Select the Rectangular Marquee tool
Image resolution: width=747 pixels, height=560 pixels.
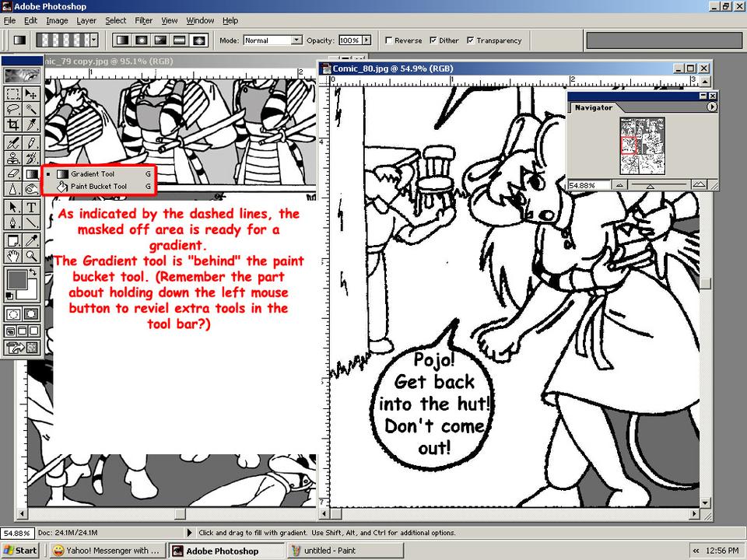(x=13, y=93)
